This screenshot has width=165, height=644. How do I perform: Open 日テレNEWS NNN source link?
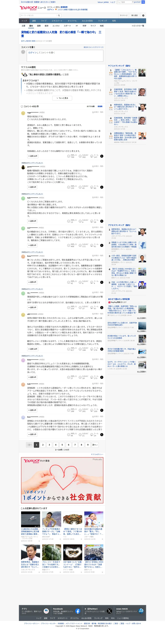coord(28,41)
